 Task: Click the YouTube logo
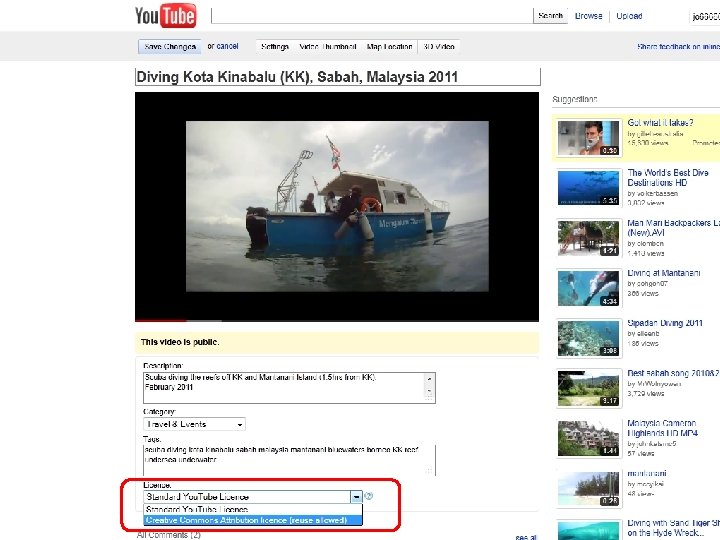166,16
